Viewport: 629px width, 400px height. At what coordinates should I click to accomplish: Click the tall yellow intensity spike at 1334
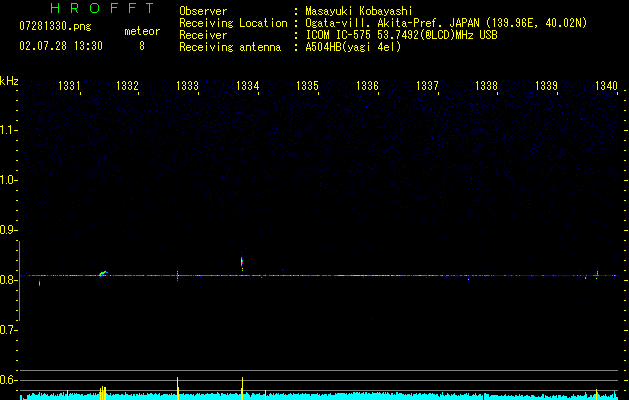242,388
